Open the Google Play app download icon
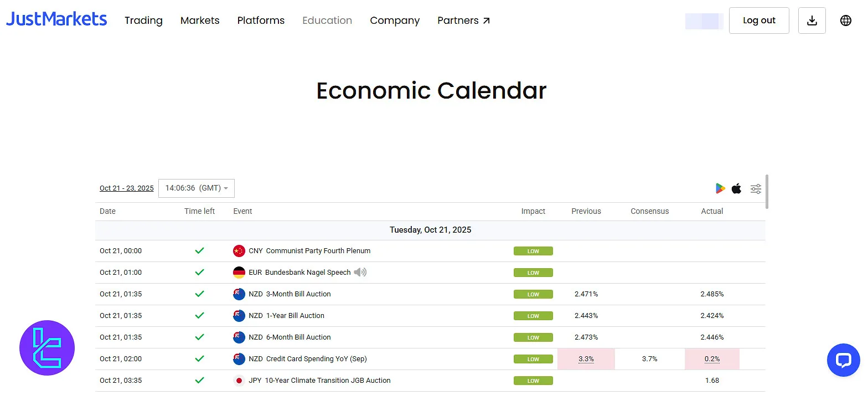The image size is (868, 395). [720, 188]
